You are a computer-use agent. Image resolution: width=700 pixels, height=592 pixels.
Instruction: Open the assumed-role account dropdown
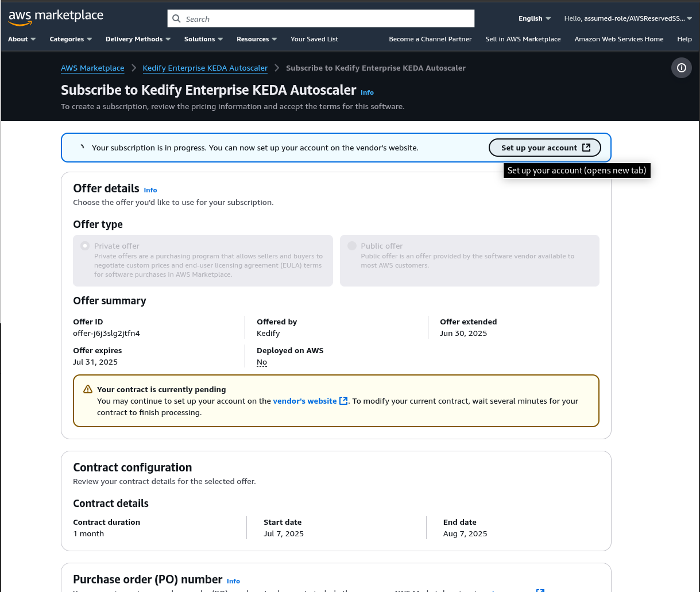click(x=628, y=18)
